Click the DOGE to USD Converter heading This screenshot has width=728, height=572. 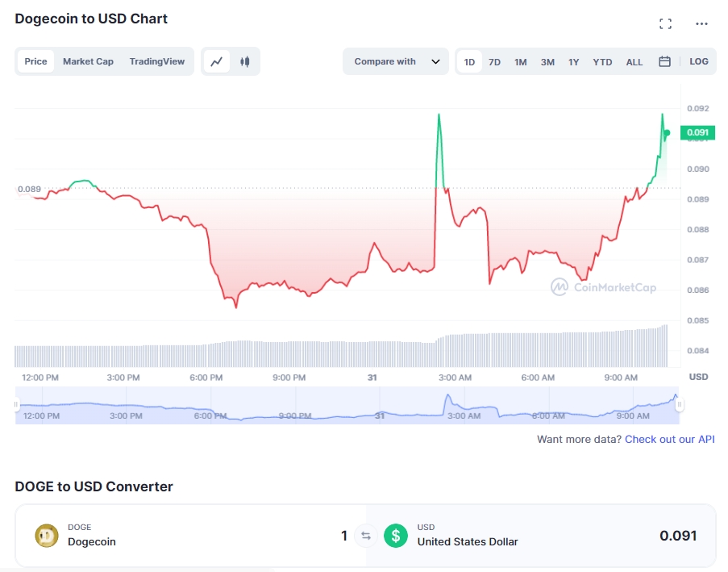click(x=94, y=486)
